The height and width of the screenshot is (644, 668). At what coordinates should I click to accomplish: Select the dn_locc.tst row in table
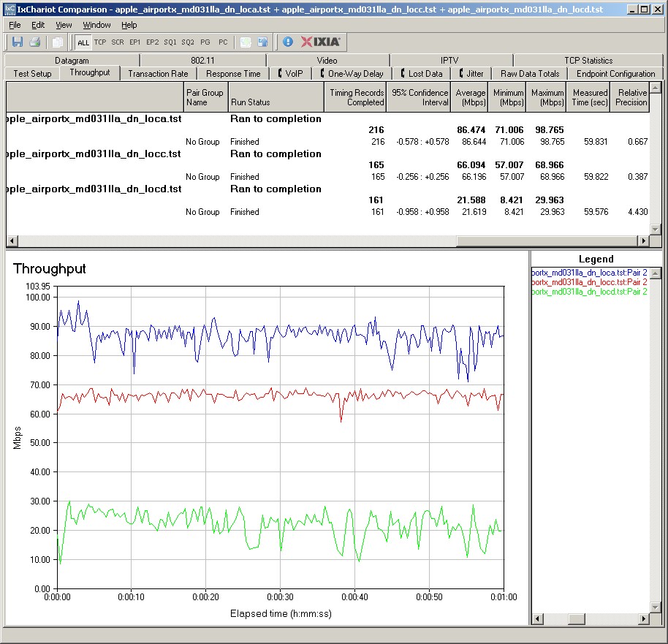click(x=327, y=154)
